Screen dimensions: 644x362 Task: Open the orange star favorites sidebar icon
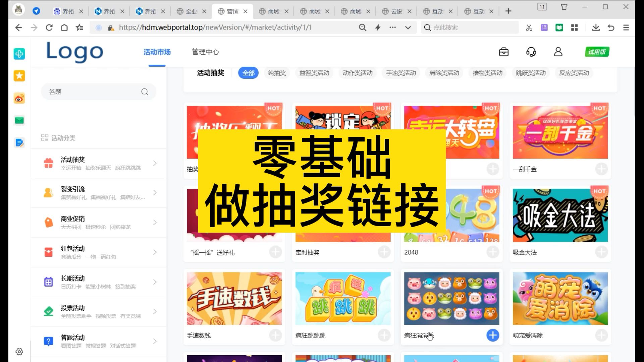(x=19, y=76)
